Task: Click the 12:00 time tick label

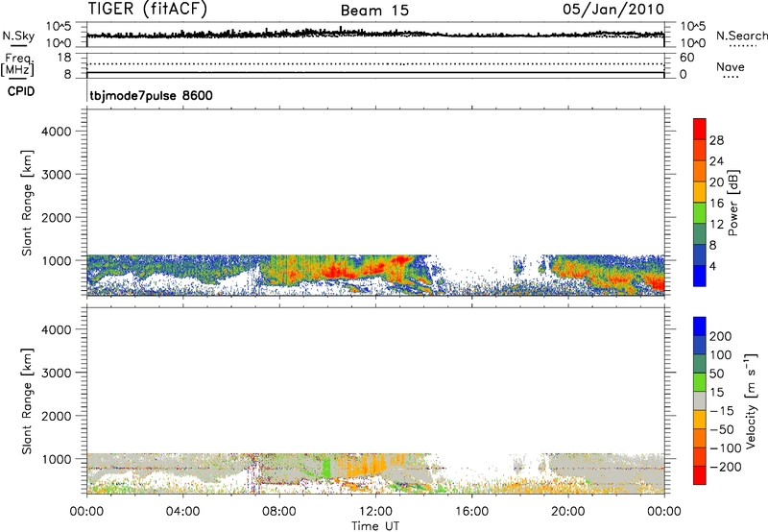Action: point(375,512)
